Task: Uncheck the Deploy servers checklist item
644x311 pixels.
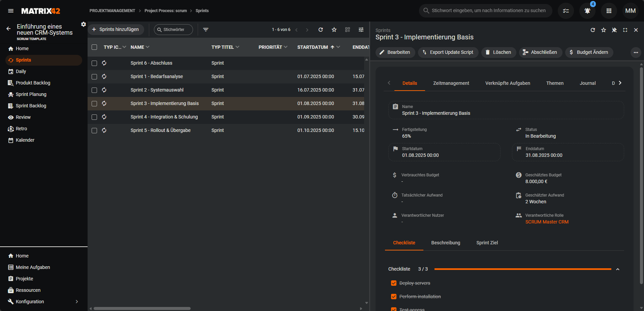Action: click(x=393, y=283)
